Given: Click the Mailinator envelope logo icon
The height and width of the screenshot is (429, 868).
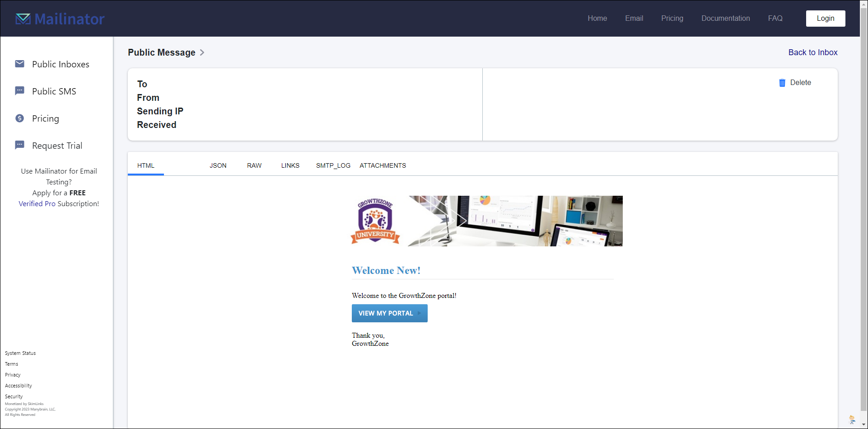Looking at the screenshot, I should point(23,19).
